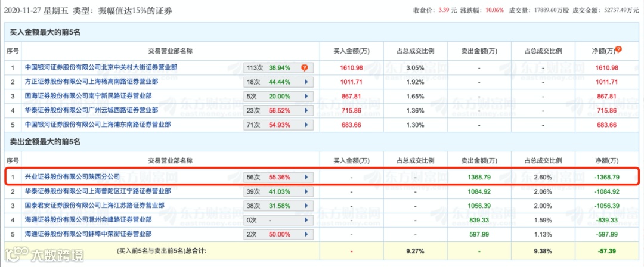This screenshot has width=644, height=267.
Task: Click the 涨跌幅 10.06% value
Action: pyautogui.click(x=496, y=11)
